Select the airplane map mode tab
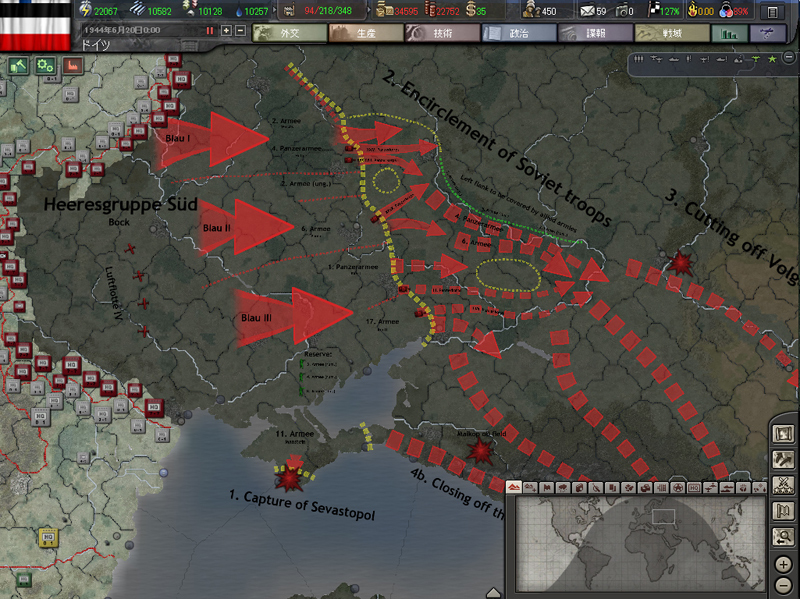 710,488
